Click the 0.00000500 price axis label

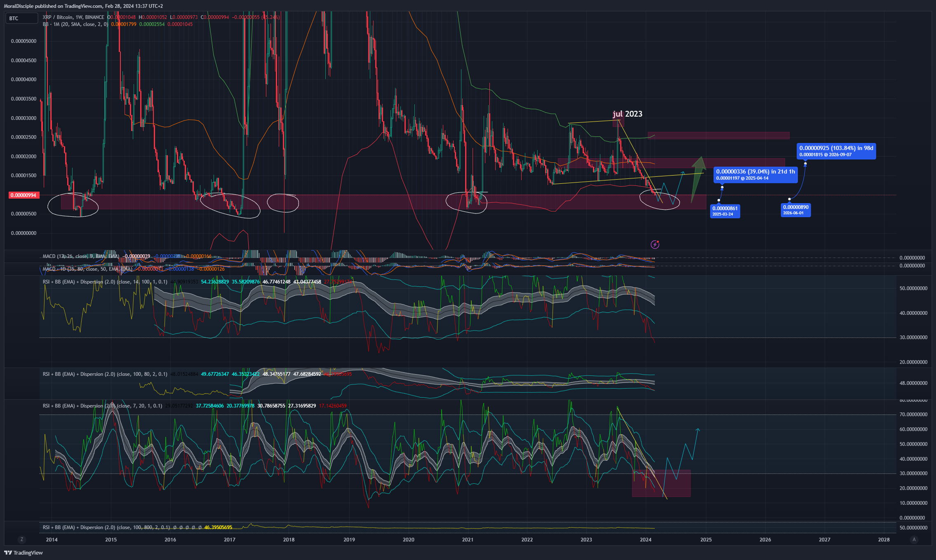[24, 214]
